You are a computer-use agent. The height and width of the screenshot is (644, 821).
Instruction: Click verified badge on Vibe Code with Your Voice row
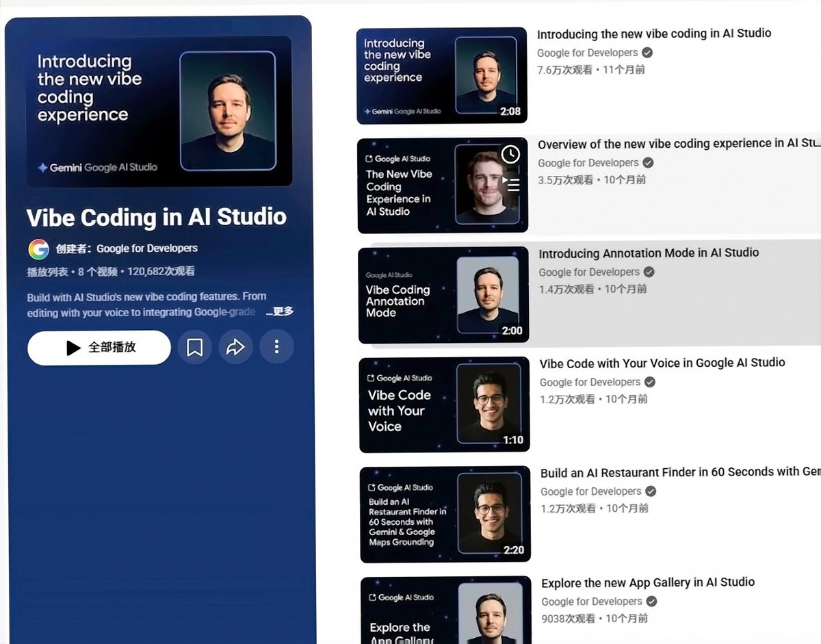click(x=650, y=382)
